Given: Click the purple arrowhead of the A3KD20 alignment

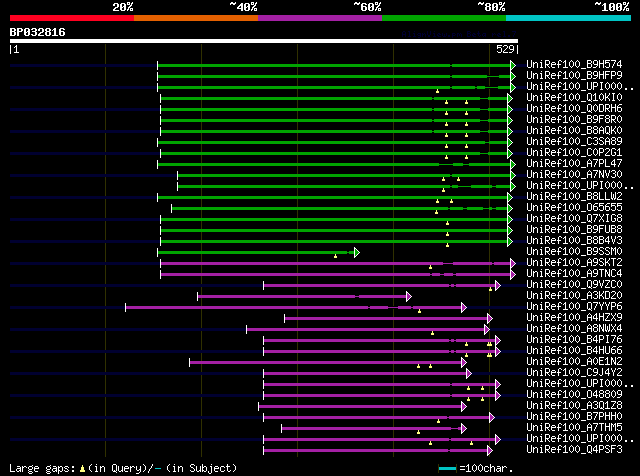Looking at the screenshot, I should click(409, 296).
